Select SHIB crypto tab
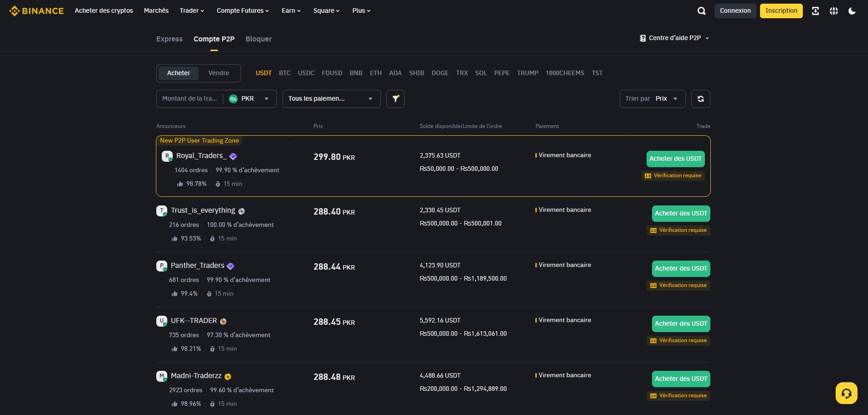 tap(416, 73)
